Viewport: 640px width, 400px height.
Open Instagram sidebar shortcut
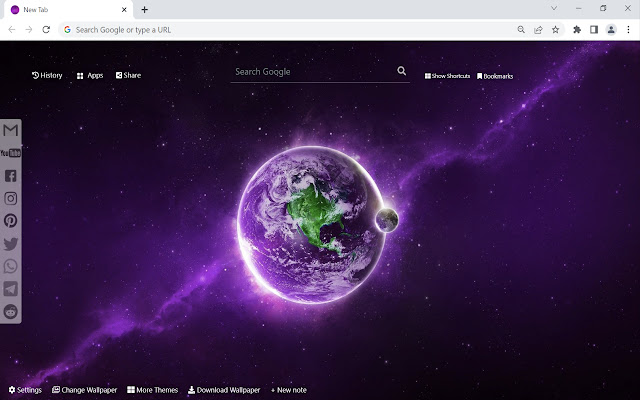point(11,198)
